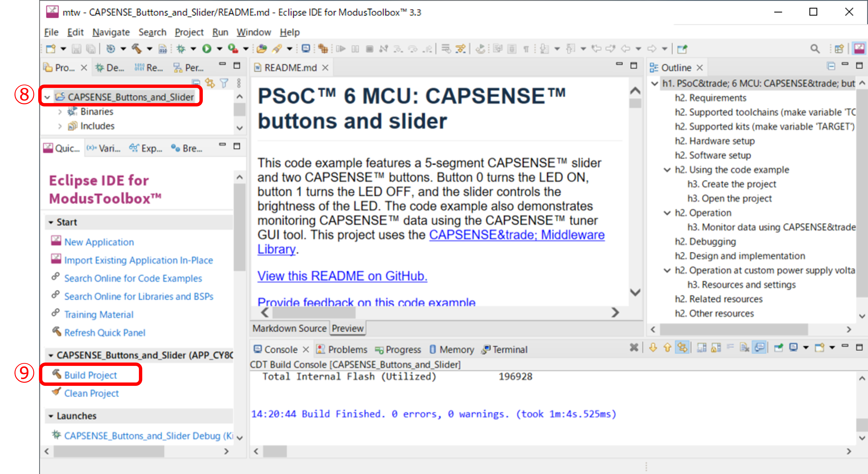Screen dimensions: 868x474
Task: Click the Display Selected Console monitor icon
Action: [x=793, y=347]
